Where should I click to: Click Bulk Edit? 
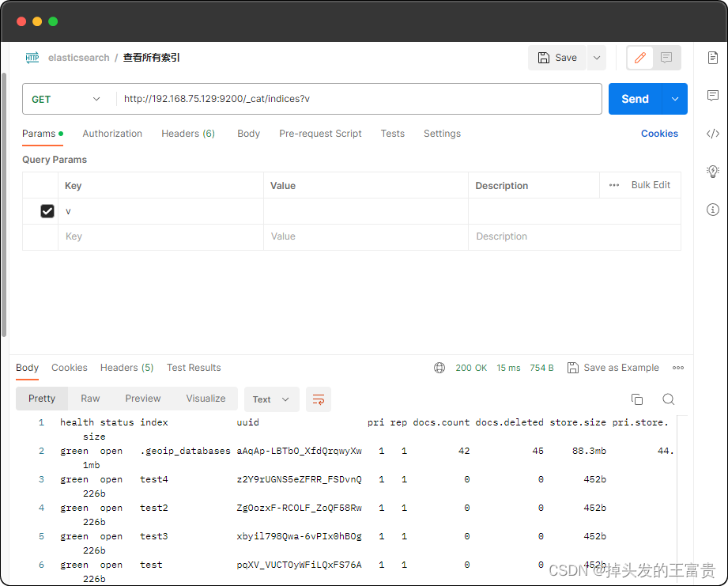pyautogui.click(x=651, y=185)
